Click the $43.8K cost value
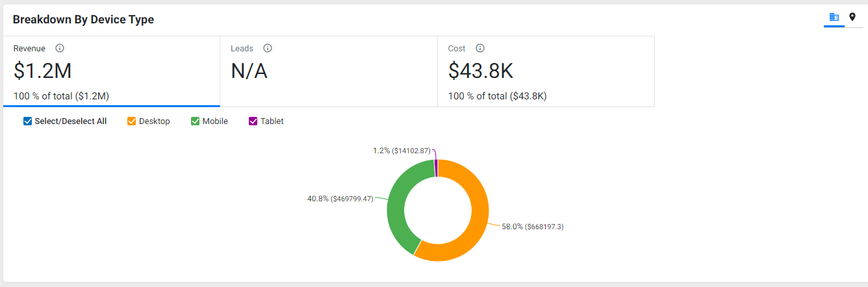The width and height of the screenshot is (868, 287). click(x=481, y=70)
